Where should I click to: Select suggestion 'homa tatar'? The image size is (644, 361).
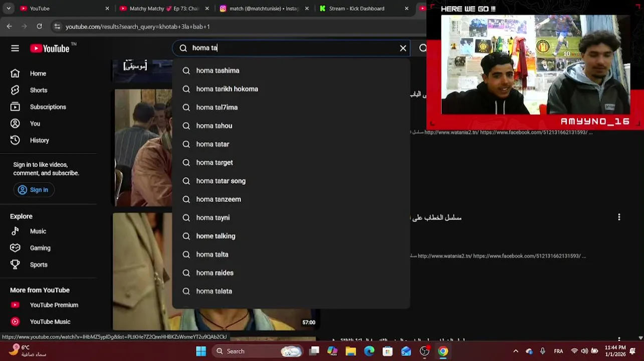coord(291,144)
